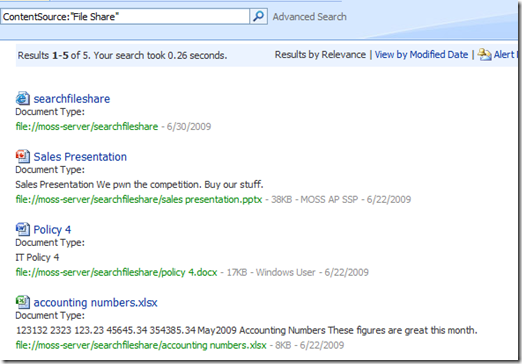Open the policy 4.docx file URL
Image resolution: width=522 pixels, height=364 pixels.
116,272
